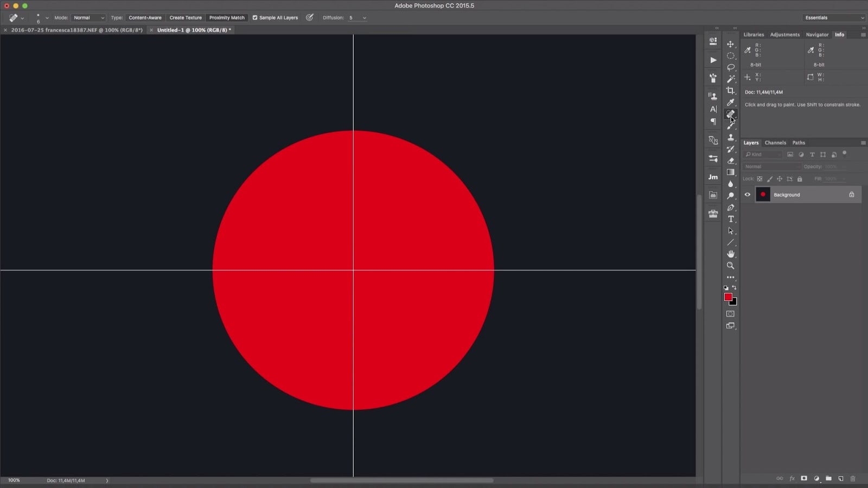Switch to the Libraries tab
This screenshot has height=488, width=868.
pos(754,35)
